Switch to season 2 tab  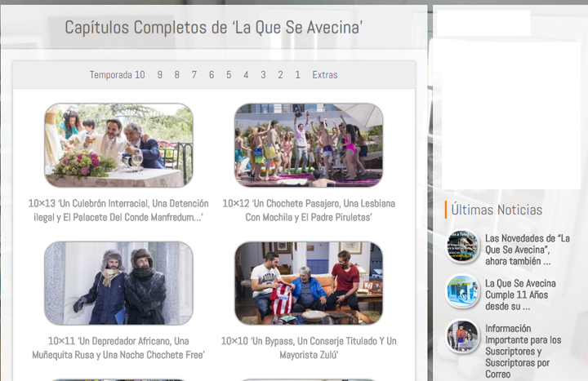pos(280,75)
